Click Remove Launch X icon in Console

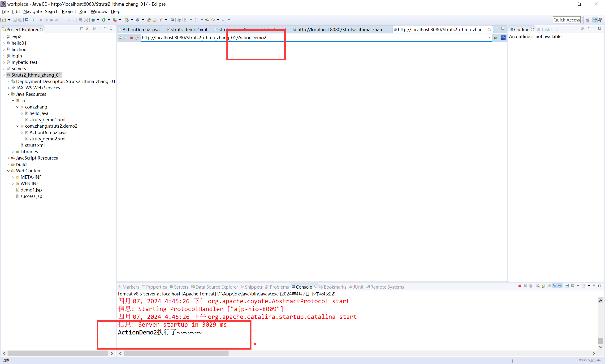(x=525, y=286)
